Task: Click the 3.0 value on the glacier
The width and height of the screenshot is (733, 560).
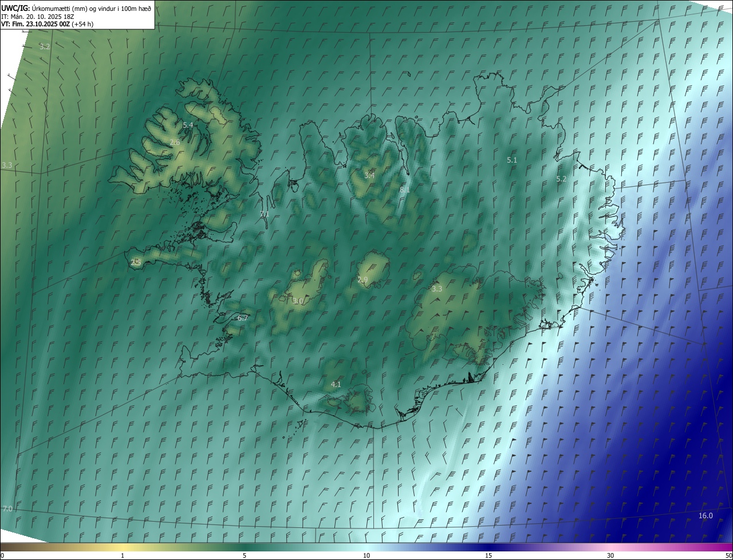Action: [298, 301]
